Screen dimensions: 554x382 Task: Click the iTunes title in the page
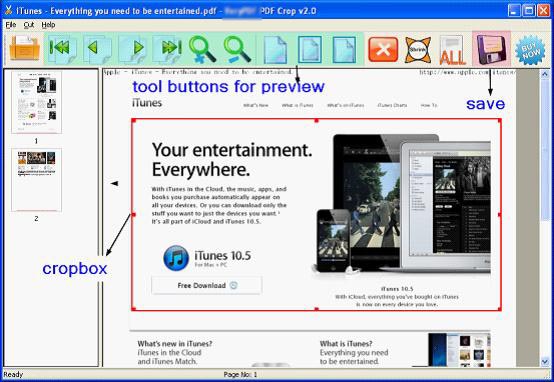point(147,103)
